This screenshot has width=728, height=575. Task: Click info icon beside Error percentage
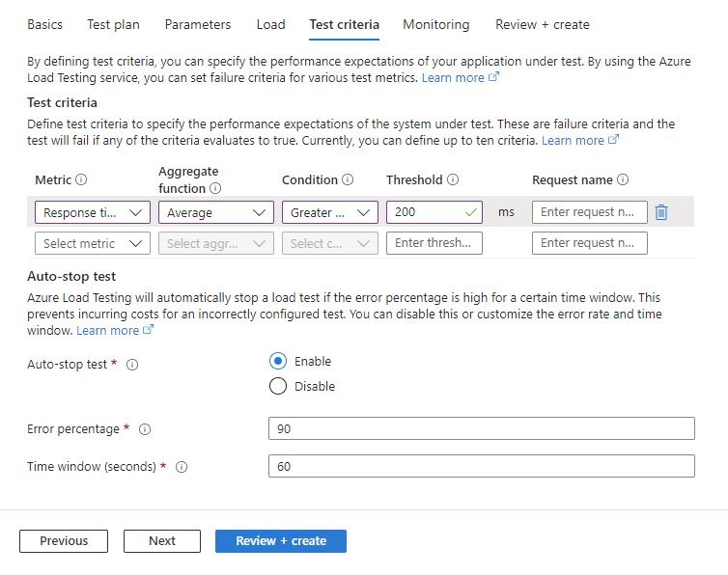pyautogui.click(x=145, y=429)
